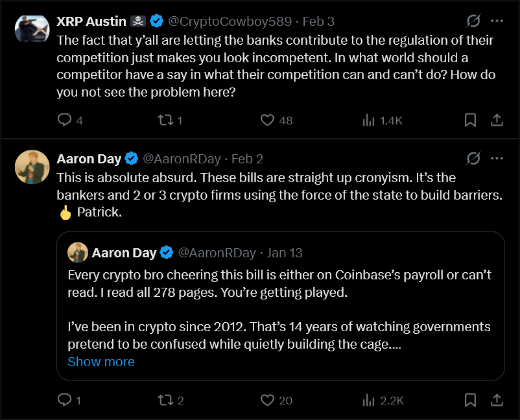Open @CryptoCowboy589 profile handle
520x420 pixels.
click(230, 21)
